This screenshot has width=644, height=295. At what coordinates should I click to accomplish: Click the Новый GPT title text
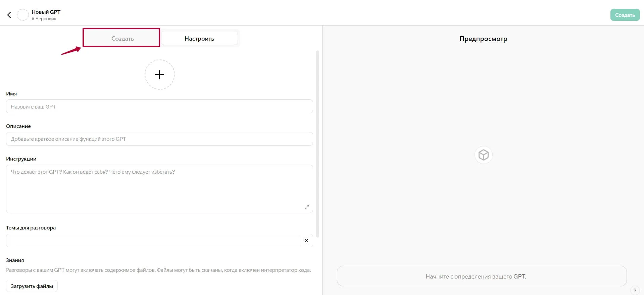pyautogui.click(x=46, y=12)
